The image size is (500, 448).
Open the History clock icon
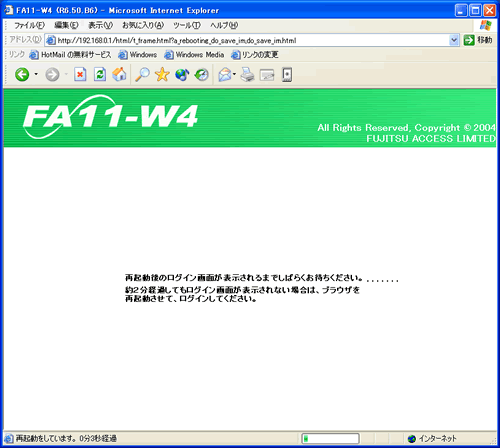[202, 75]
